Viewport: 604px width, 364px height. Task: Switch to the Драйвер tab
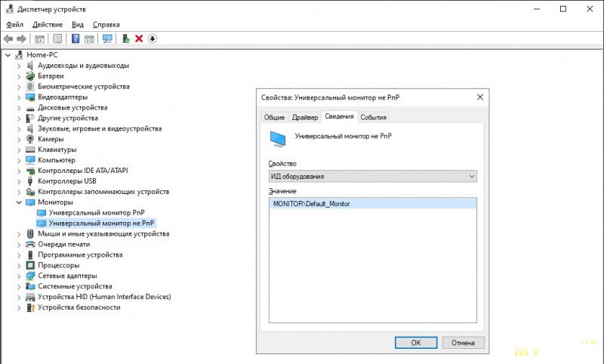point(305,118)
